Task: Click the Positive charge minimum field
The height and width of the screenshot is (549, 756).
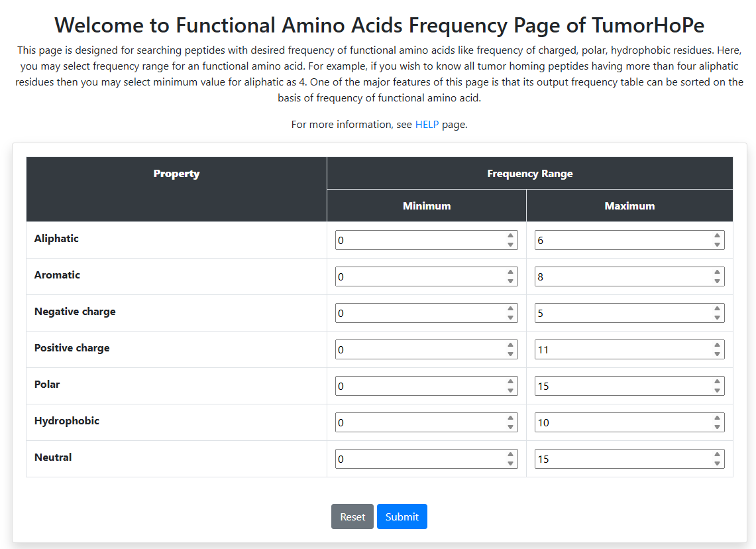Action: [417, 349]
